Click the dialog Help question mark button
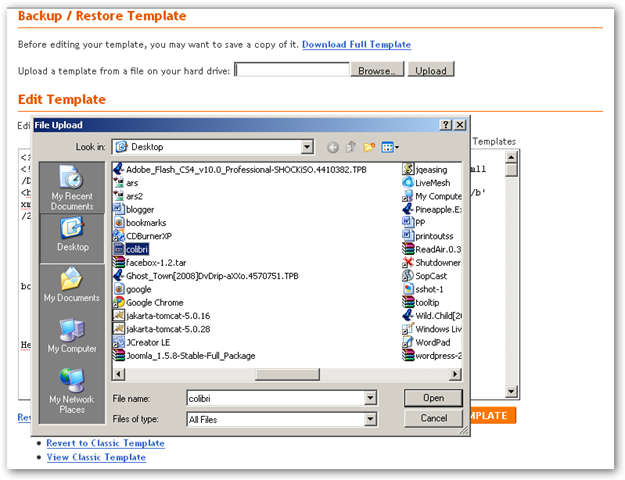This screenshot has width=625, height=480. pyautogui.click(x=446, y=125)
